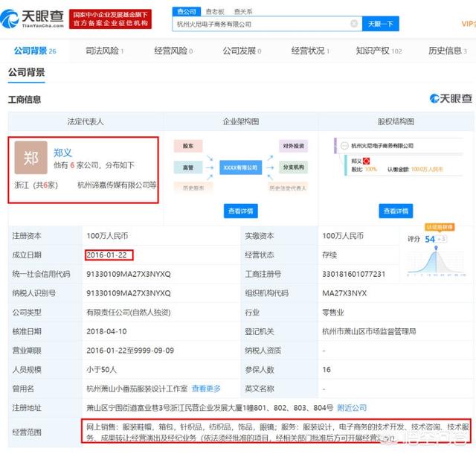Click the 杭州谛嘉传媒有限公司 company link
Viewport: 476px width, 454px height.
tap(118, 185)
